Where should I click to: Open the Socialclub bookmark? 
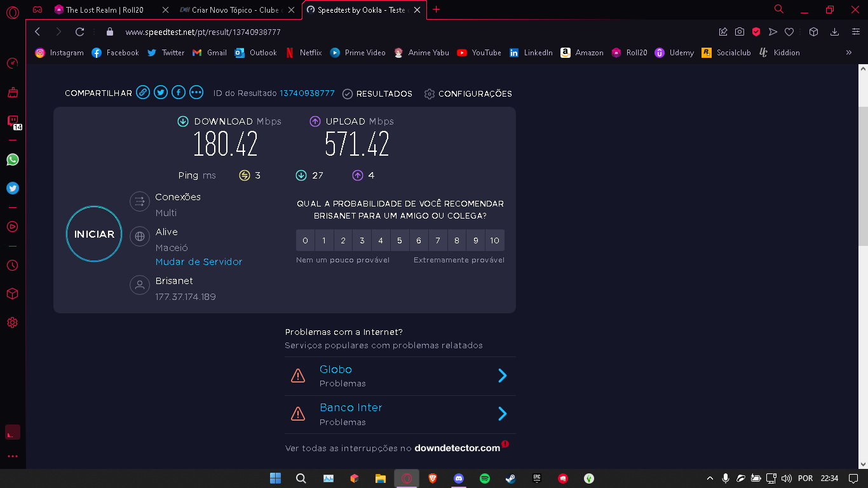click(726, 53)
